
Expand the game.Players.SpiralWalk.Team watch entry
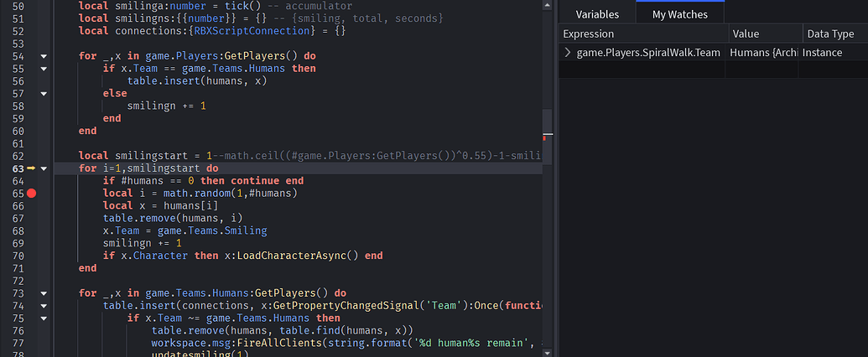[568, 53]
